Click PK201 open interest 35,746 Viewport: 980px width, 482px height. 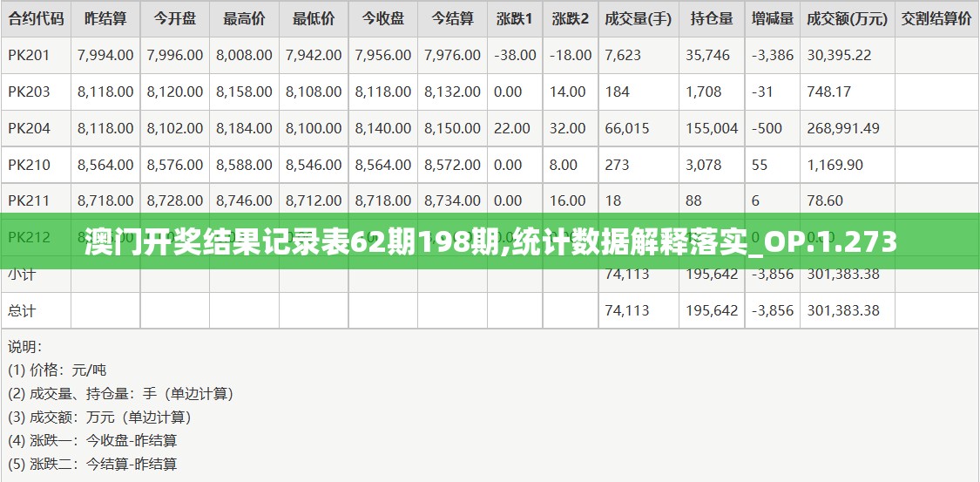[707, 55]
